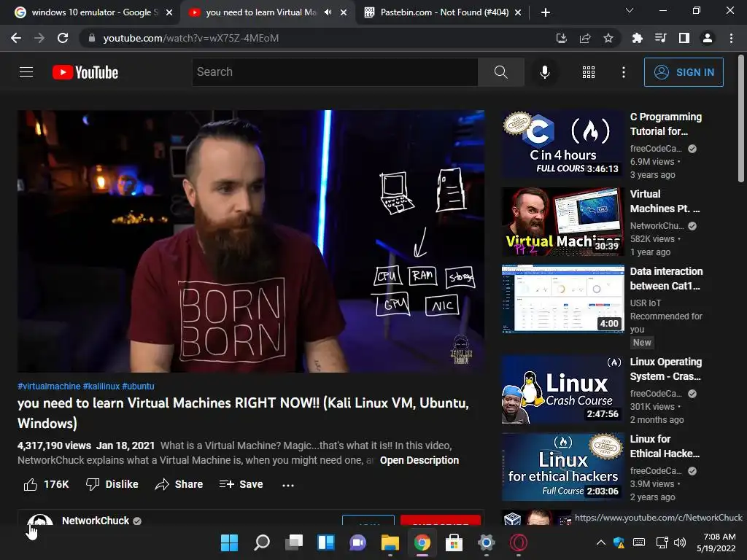747x560 pixels.
Task: Save video to a playlist
Action: [x=241, y=484]
